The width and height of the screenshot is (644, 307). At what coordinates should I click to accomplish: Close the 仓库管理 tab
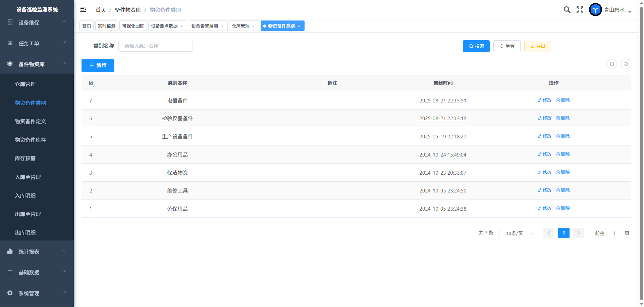tap(254, 26)
